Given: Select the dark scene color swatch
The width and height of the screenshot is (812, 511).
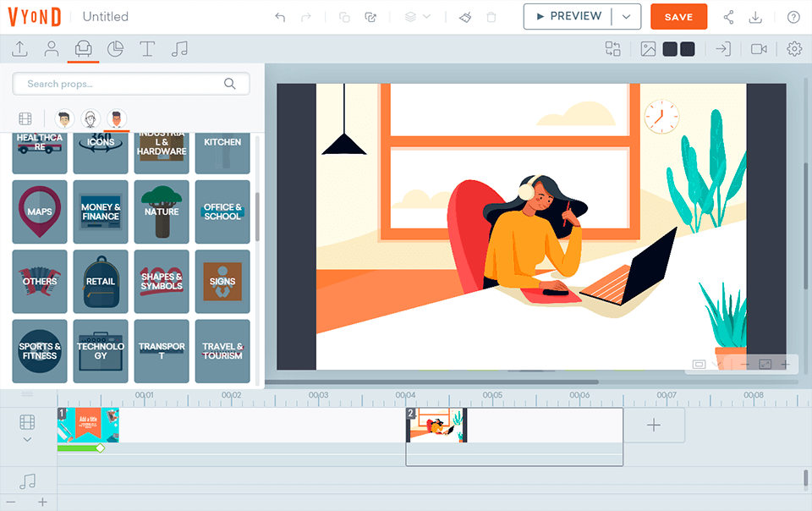Looking at the screenshot, I should coord(668,49).
